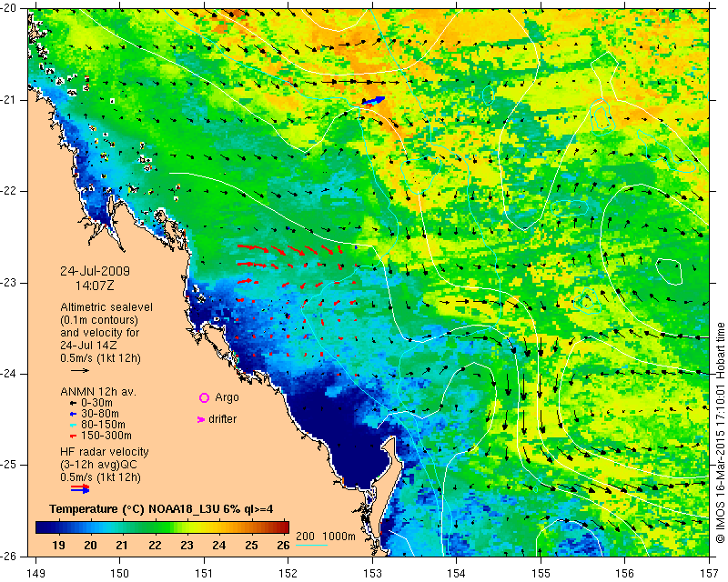Select the time text 14:07Z
Screen dimensions: 728x582
95,286
